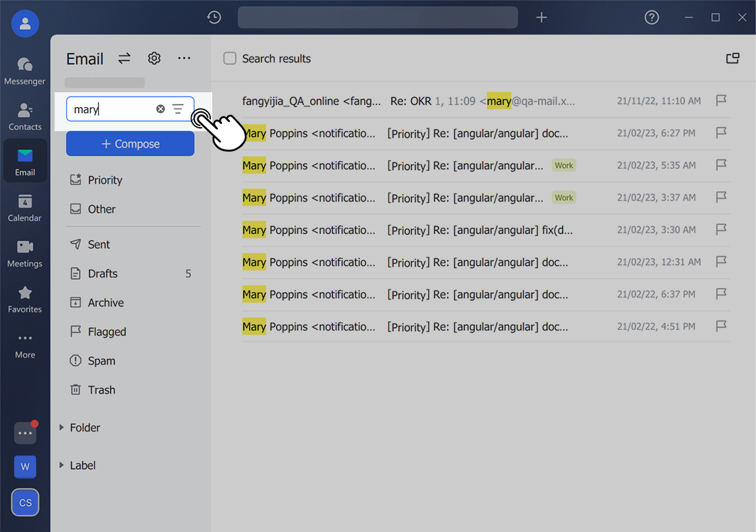Open filter options inside the search bar
Image resolution: width=756 pixels, height=532 pixels.
click(x=177, y=109)
